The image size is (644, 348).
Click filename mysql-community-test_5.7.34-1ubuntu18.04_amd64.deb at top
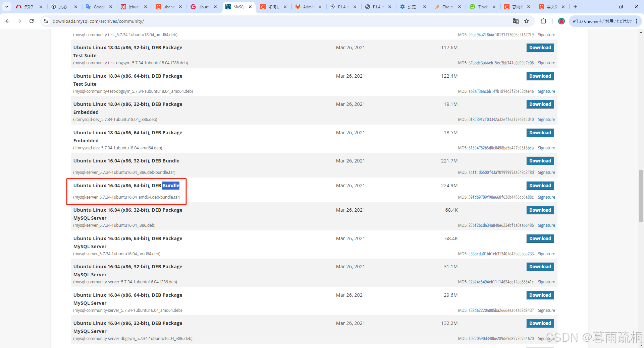coord(125,35)
